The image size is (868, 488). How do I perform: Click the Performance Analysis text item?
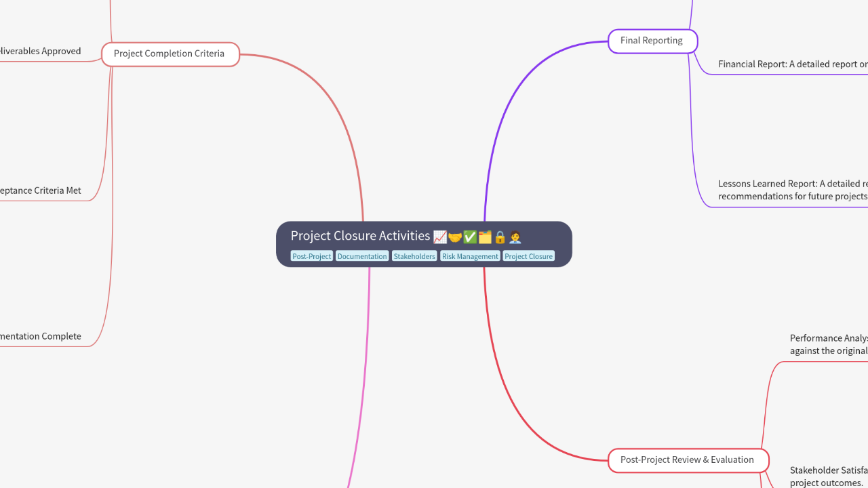click(x=829, y=344)
